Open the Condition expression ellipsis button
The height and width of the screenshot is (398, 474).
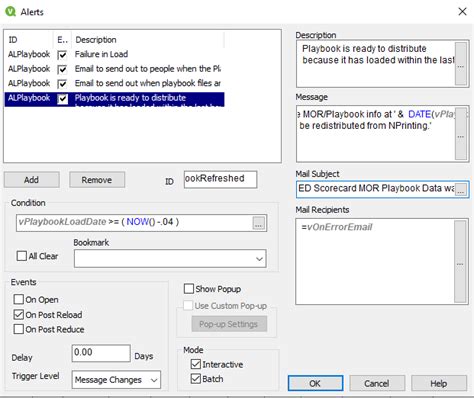[259, 223]
